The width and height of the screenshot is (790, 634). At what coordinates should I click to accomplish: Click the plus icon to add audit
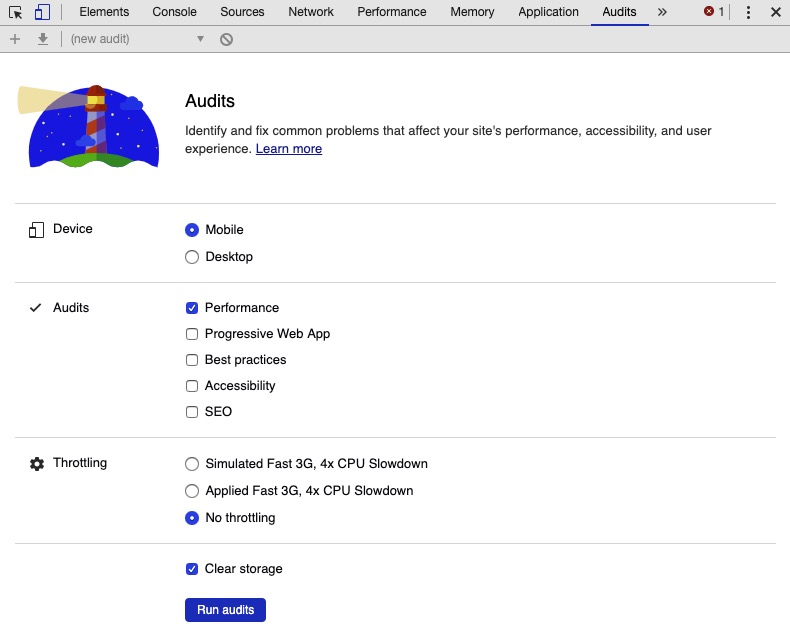click(14, 39)
